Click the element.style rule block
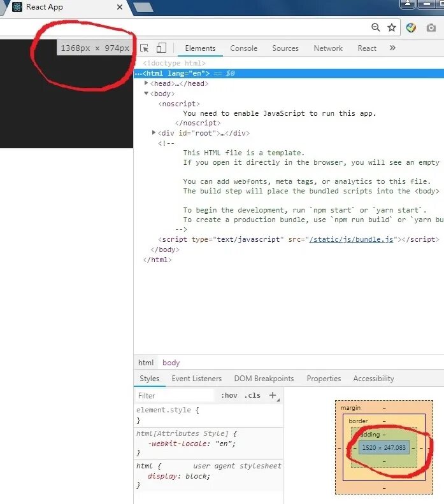This screenshot has width=444, height=504. (208, 415)
